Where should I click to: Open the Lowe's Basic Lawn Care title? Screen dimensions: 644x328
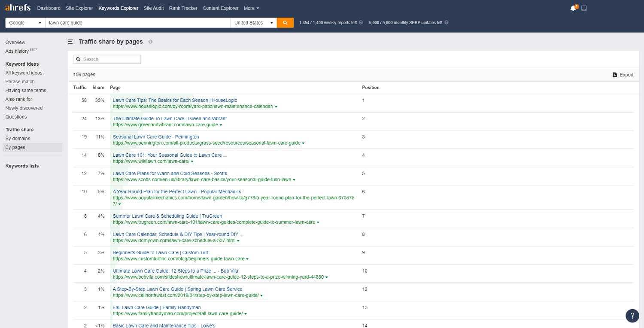pos(164,325)
